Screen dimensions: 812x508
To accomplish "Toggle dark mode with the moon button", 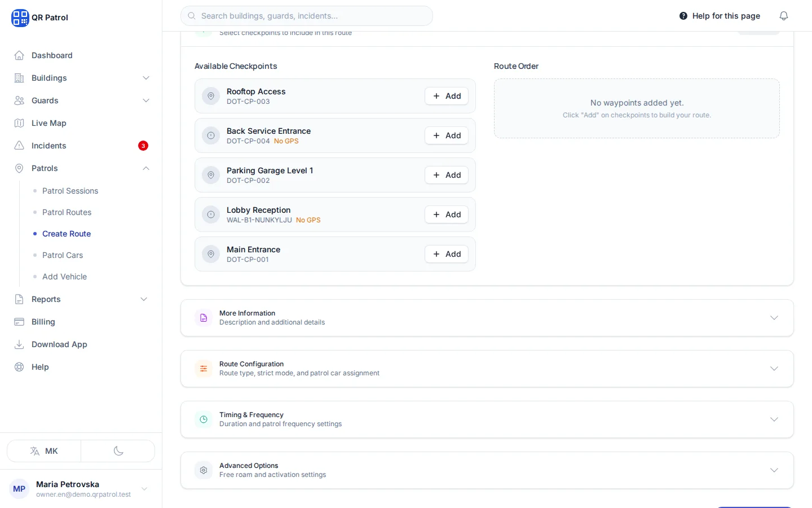I will click(118, 451).
